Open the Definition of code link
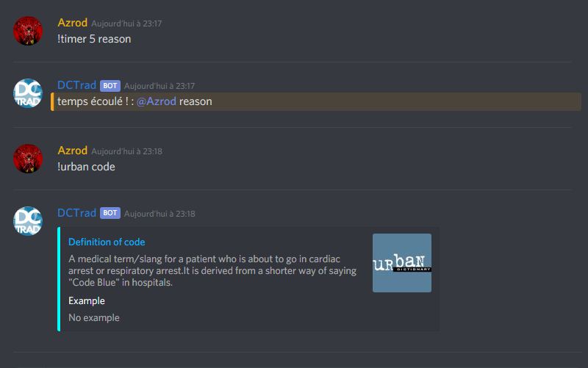The image size is (588, 368). (107, 242)
